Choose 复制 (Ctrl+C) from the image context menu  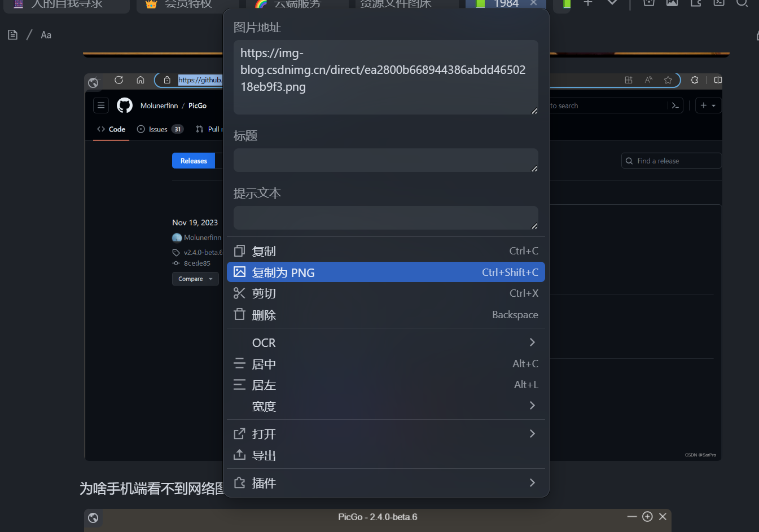coord(385,251)
